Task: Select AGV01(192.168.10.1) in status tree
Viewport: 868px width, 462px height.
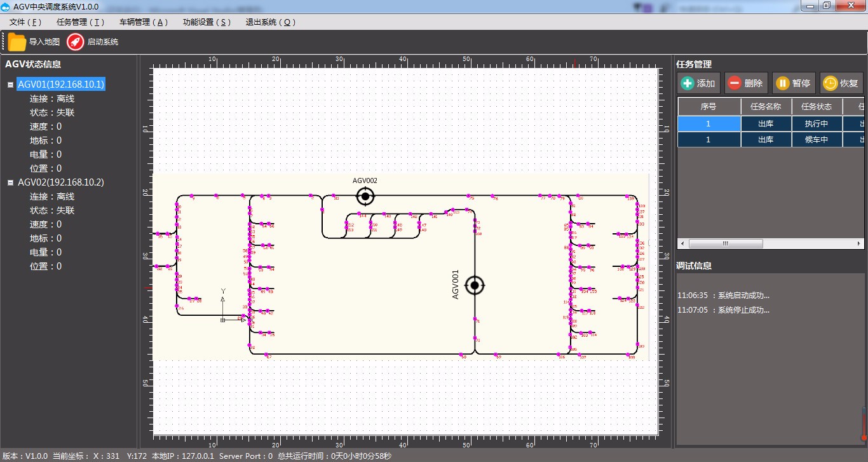Action: click(61, 85)
